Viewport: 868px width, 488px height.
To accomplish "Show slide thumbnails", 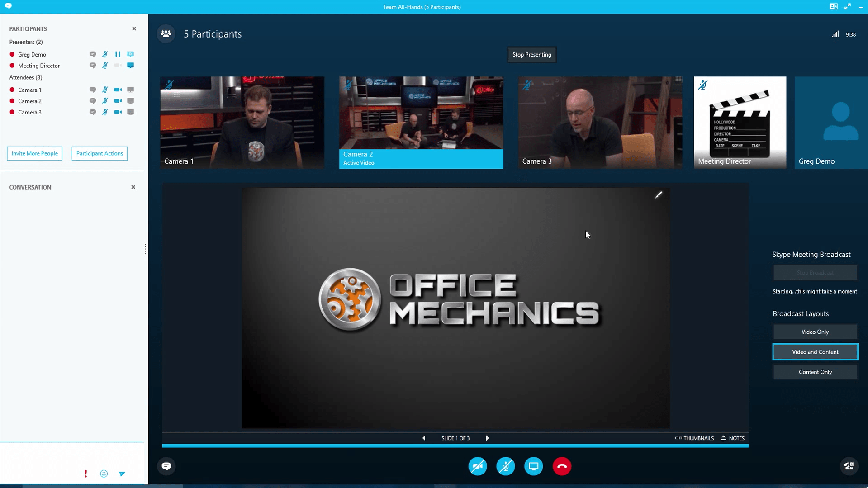I will pos(694,438).
